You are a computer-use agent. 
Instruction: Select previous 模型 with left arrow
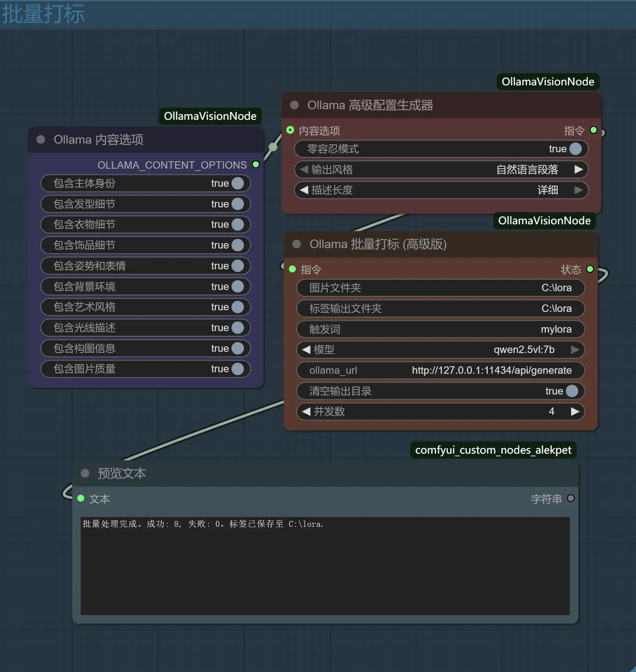pyautogui.click(x=306, y=350)
